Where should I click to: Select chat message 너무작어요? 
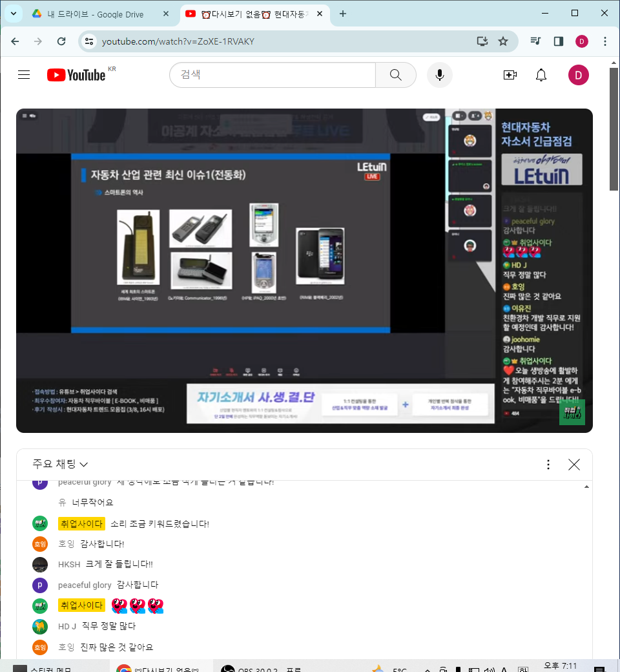point(92,502)
